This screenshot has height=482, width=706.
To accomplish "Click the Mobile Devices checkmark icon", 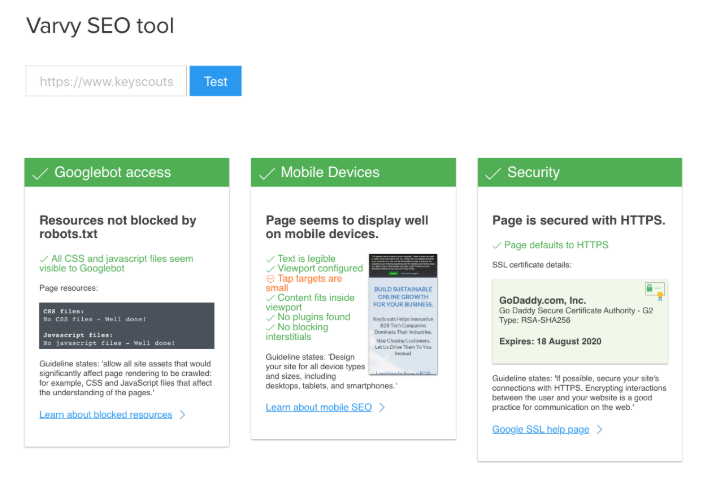I will tap(267, 173).
